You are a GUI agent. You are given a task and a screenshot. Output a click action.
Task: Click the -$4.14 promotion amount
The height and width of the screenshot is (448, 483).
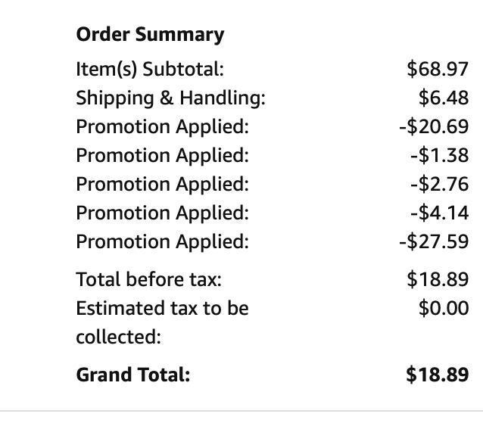click(440, 213)
